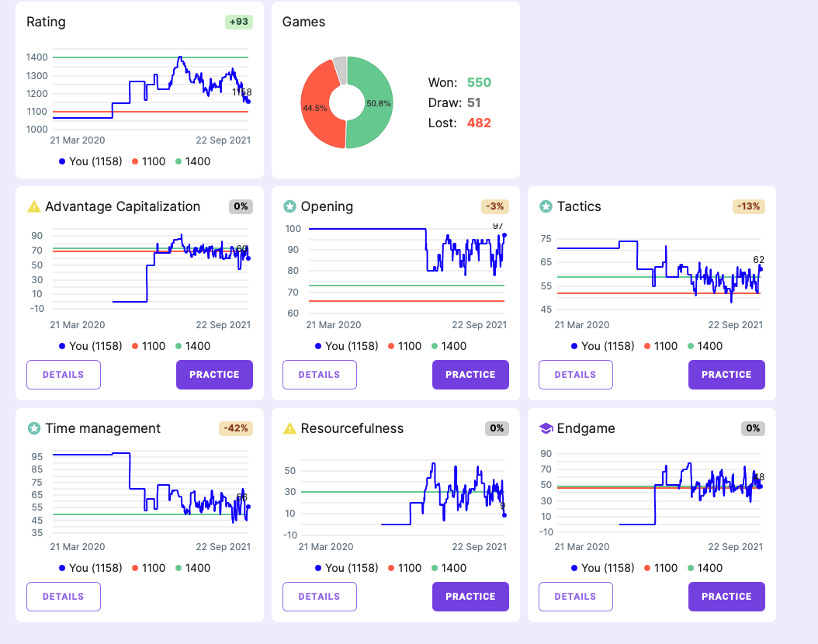Screen dimensions: 818x644
Task: Click the warning icon beside Advantage Capitalization
Action: coord(33,206)
